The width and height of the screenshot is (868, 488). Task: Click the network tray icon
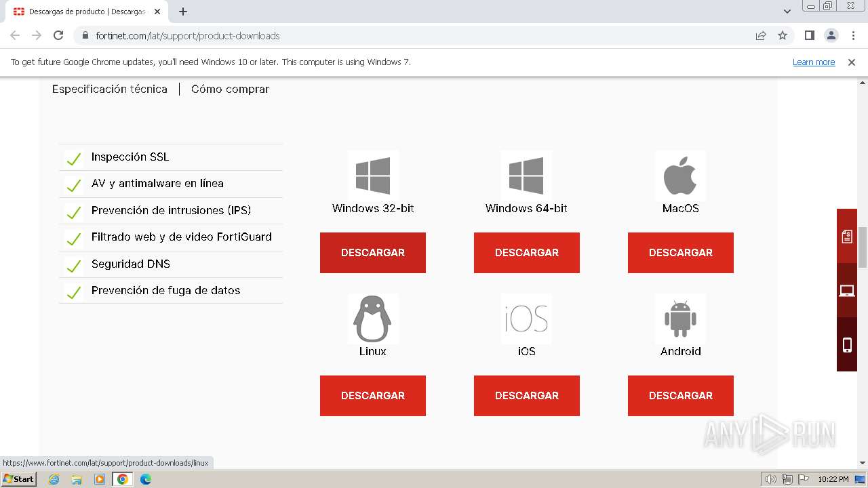(x=787, y=479)
